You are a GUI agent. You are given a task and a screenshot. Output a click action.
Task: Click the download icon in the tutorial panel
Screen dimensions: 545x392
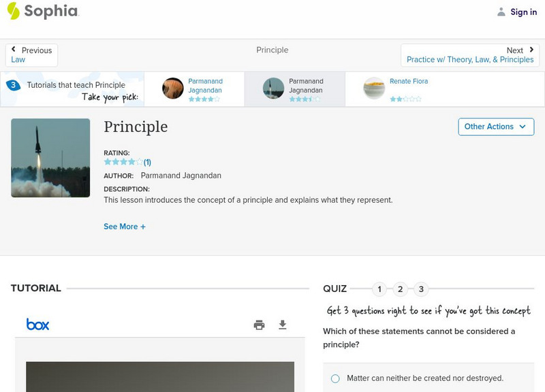click(x=283, y=325)
